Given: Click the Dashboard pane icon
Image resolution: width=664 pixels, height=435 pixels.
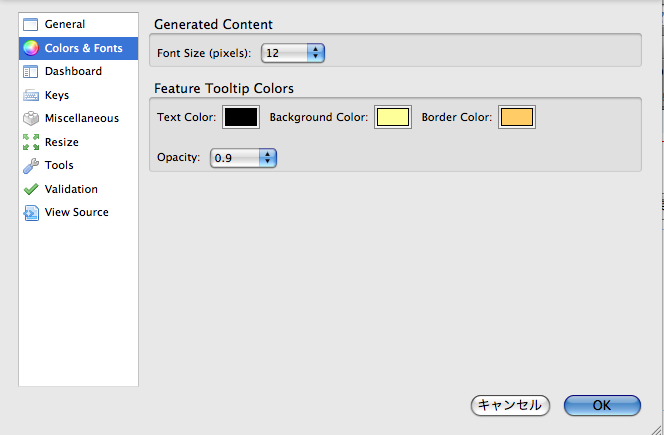Looking at the screenshot, I should pos(30,72).
